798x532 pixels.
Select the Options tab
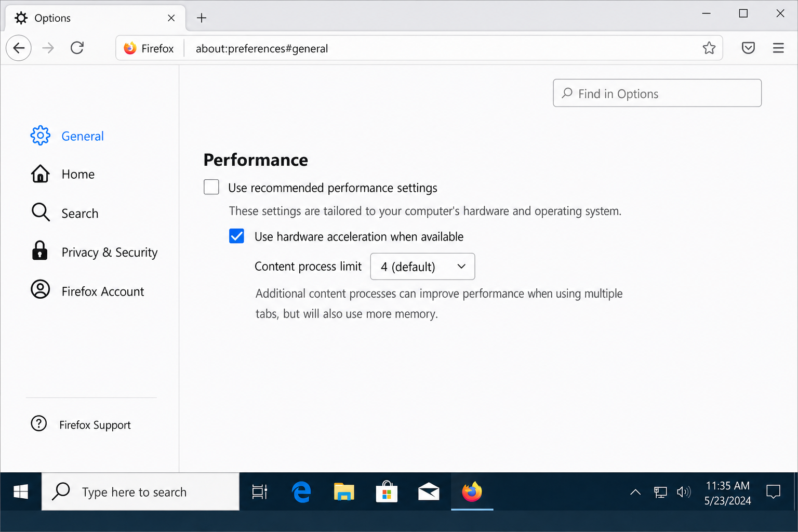(95, 18)
